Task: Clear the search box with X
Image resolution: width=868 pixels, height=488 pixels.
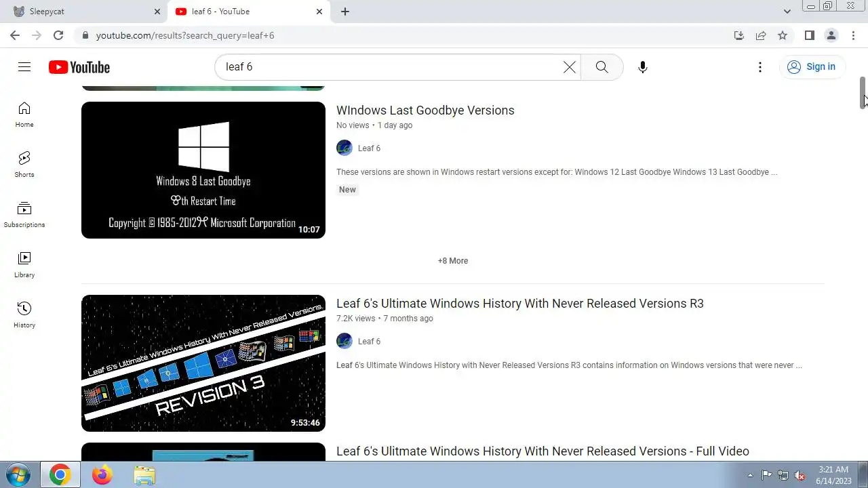Action: click(x=570, y=67)
